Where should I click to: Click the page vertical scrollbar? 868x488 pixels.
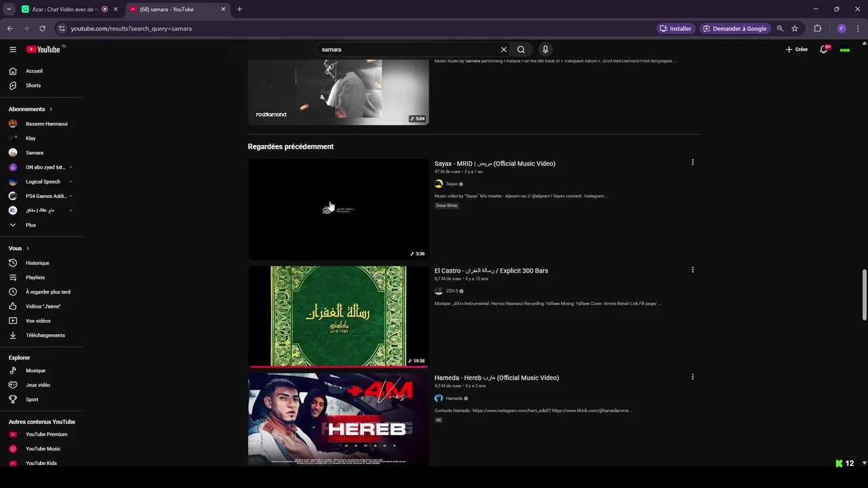pos(864,296)
